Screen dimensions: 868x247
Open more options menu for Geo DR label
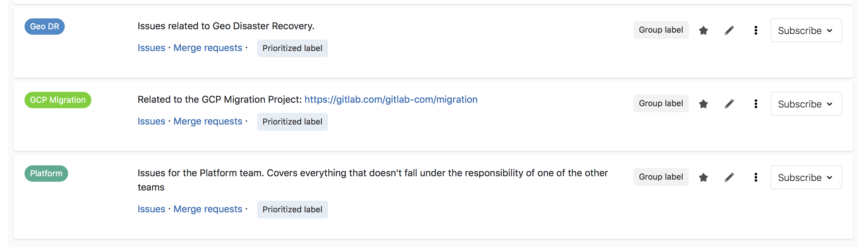coord(756,30)
